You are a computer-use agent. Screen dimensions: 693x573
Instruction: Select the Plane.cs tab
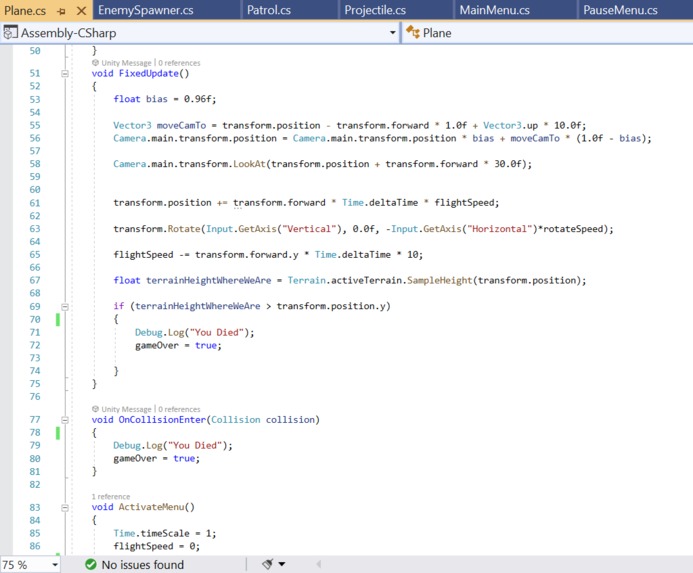click(x=25, y=10)
